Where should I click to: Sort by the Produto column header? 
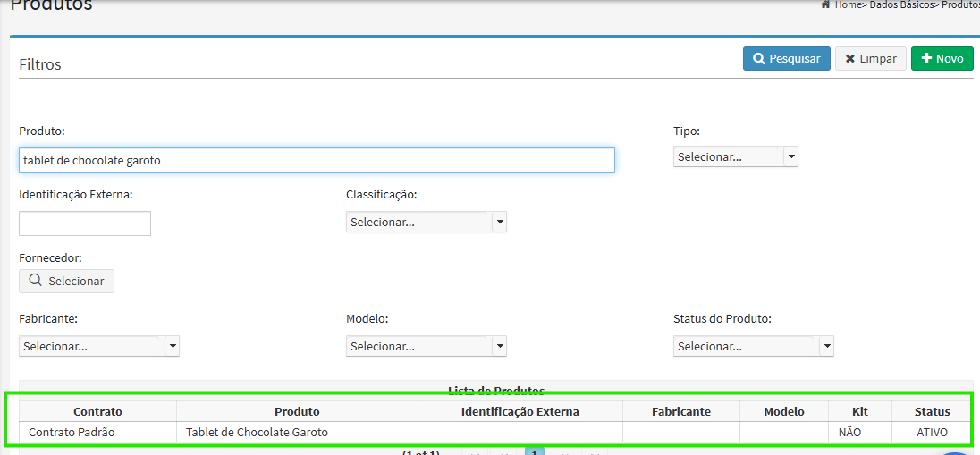point(297,411)
